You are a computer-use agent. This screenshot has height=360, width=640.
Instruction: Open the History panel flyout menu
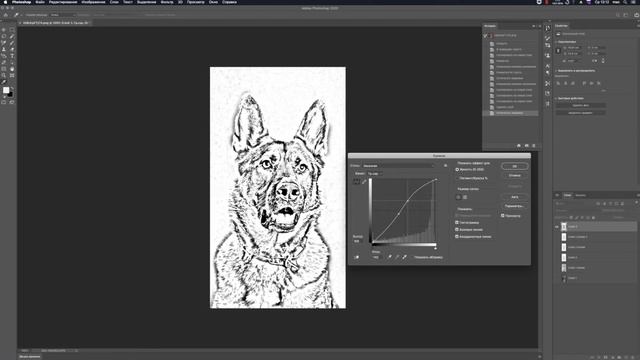(x=540, y=26)
